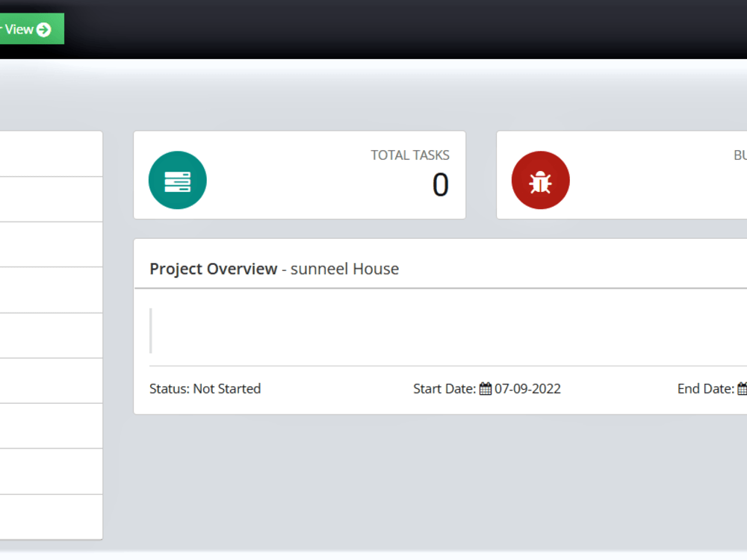Click the Project Overview heading
This screenshot has width=747, height=560.
tap(214, 269)
